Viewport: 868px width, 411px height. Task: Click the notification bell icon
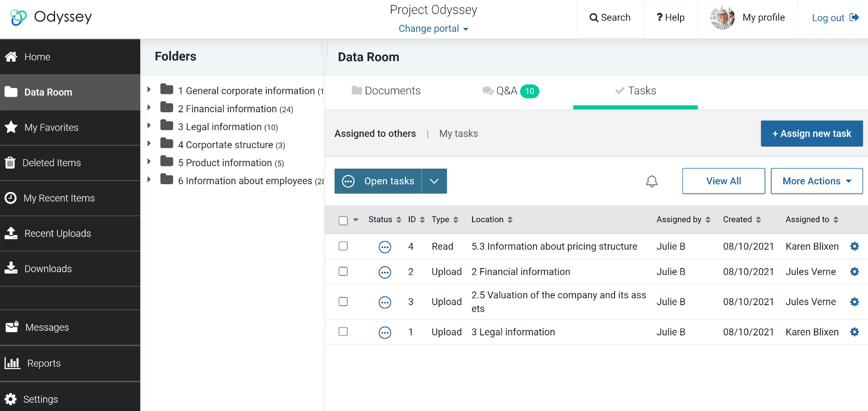[651, 181]
